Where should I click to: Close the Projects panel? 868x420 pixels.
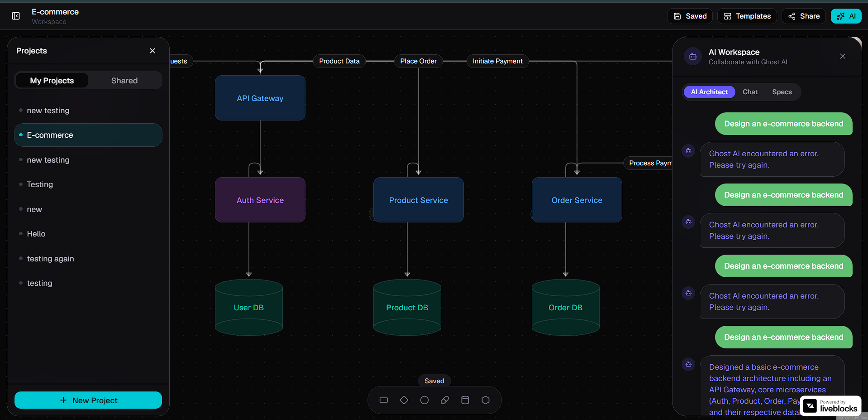tap(153, 51)
